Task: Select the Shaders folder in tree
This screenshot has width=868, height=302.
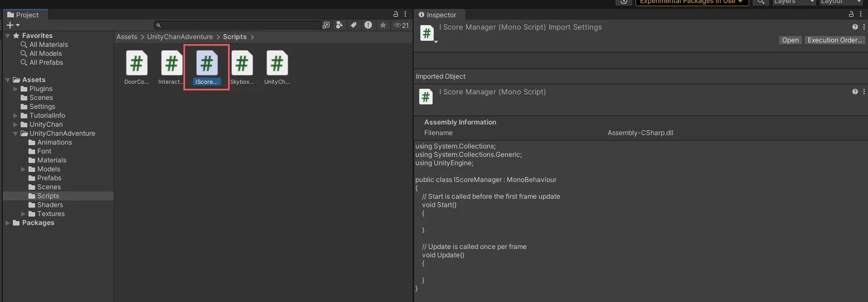Action: pos(50,205)
